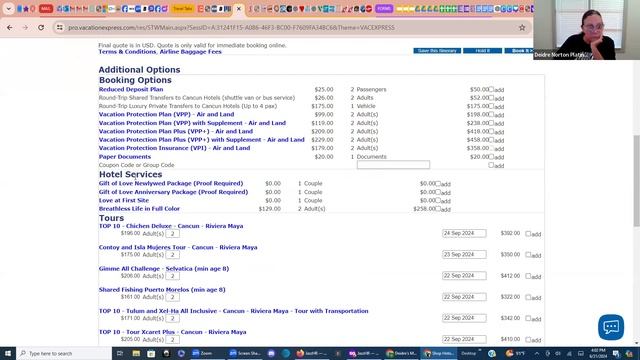Viewport: 640px width, 360px height.
Task: Click the page vertical scrollbar
Action: (x=636, y=180)
